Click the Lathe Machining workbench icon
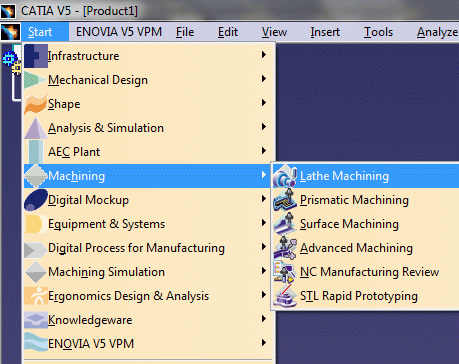This screenshot has width=459, height=364. point(285,176)
